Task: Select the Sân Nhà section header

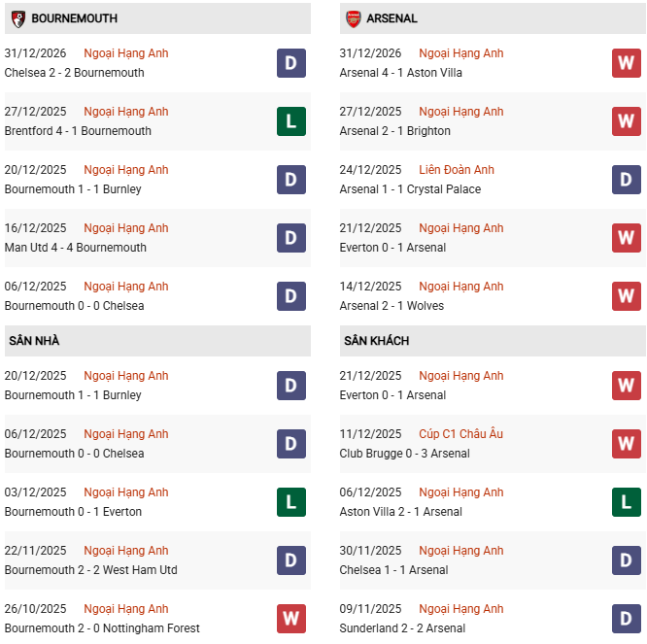Action: 35,341
